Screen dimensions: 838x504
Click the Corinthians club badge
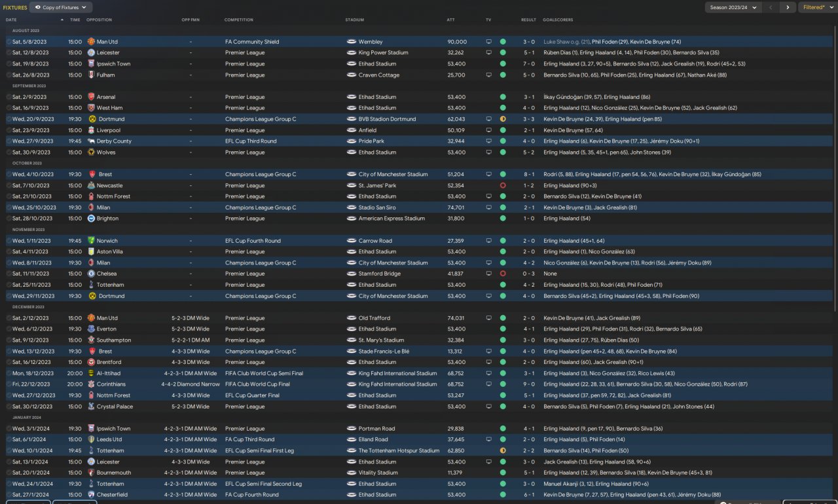(x=91, y=385)
